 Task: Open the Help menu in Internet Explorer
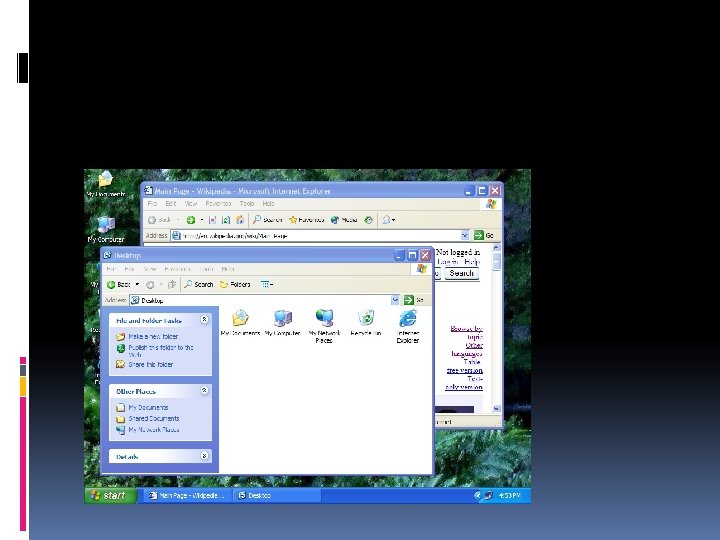pos(268,203)
